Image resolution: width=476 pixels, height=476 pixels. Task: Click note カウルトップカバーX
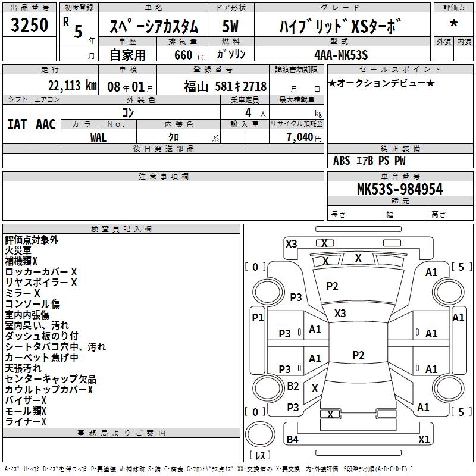point(49,390)
